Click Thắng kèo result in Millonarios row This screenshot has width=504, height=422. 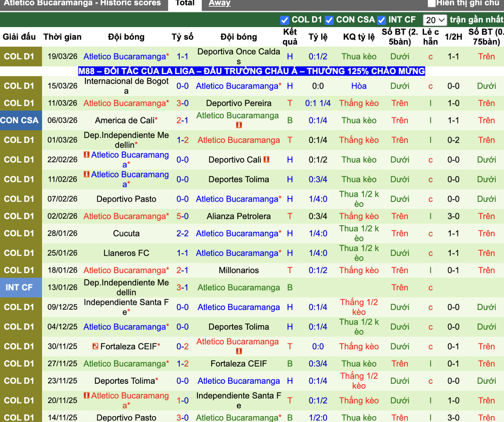[359, 270]
